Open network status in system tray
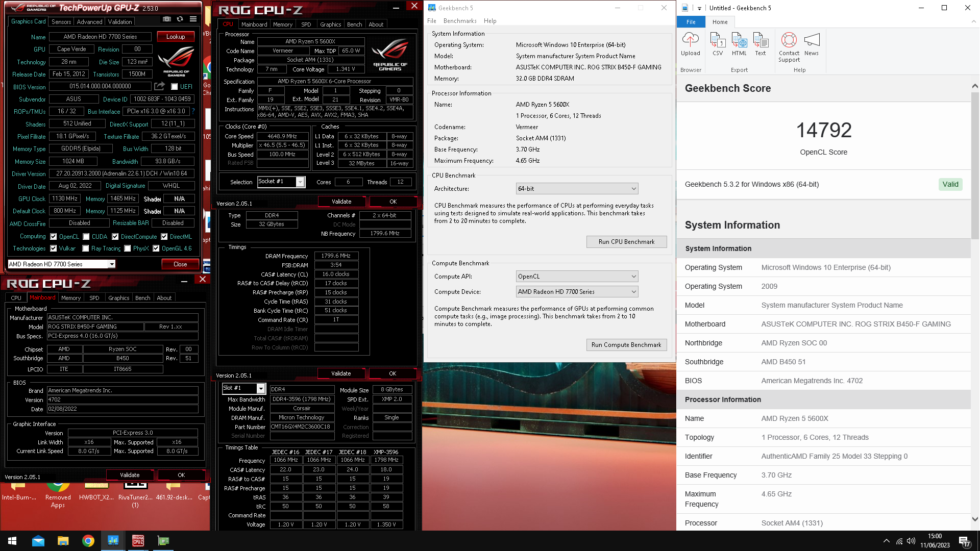The width and height of the screenshot is (980, 551). (899, 541)
